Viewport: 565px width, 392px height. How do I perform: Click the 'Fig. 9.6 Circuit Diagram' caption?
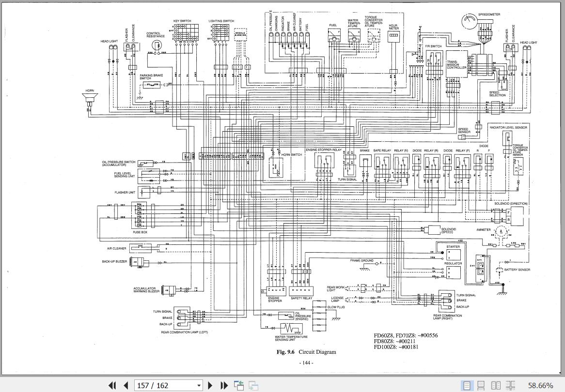[x=306, y=352]
